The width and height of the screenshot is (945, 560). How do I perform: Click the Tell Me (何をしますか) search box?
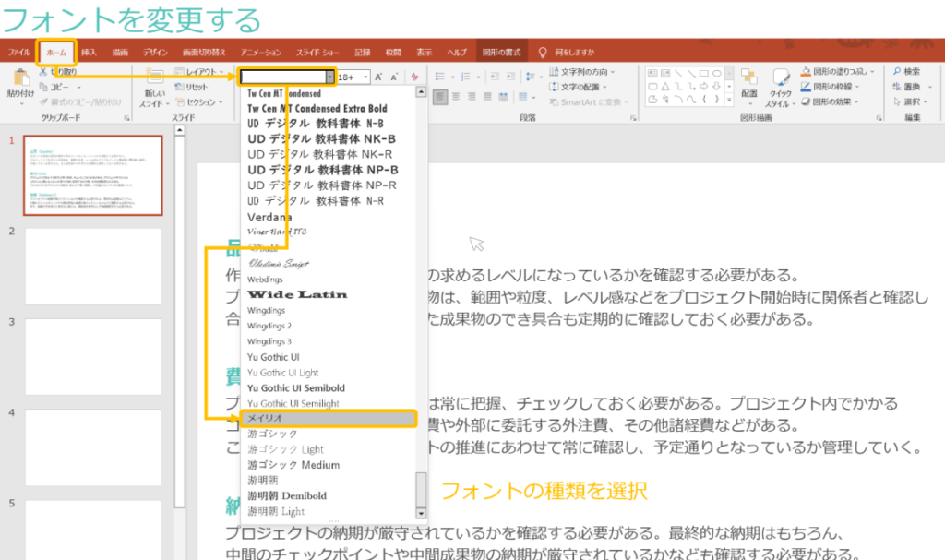pyautogui.click(x=573, y=53)
